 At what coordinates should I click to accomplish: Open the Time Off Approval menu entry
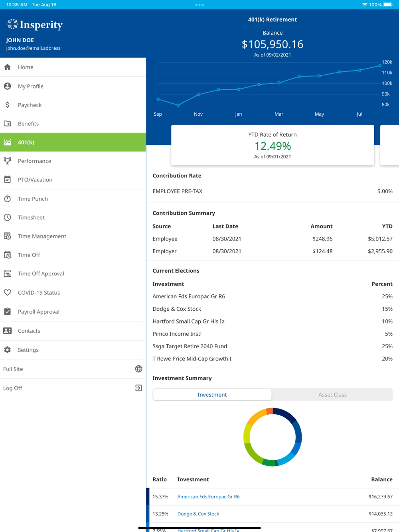73,274
